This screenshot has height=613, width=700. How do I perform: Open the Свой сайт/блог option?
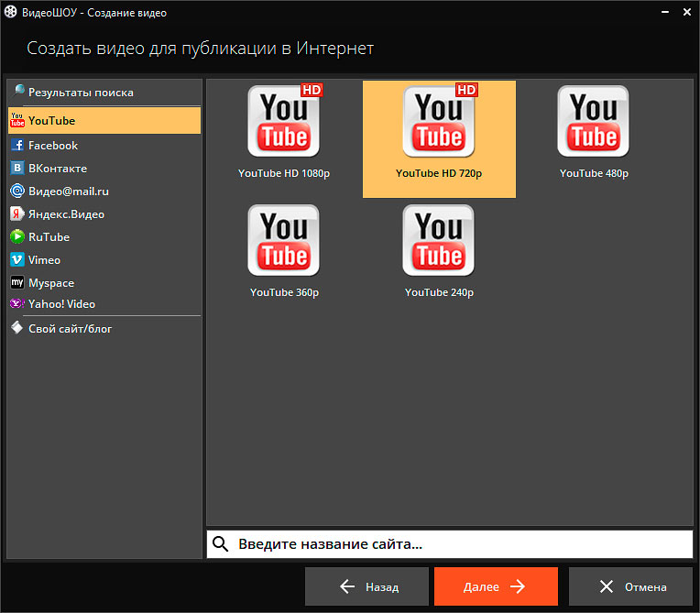(104, 329)
